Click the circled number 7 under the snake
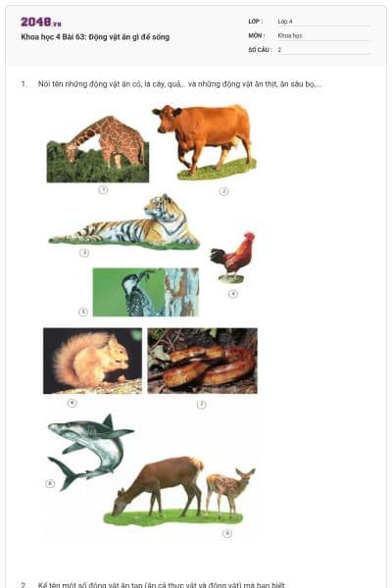 [202, 404]
